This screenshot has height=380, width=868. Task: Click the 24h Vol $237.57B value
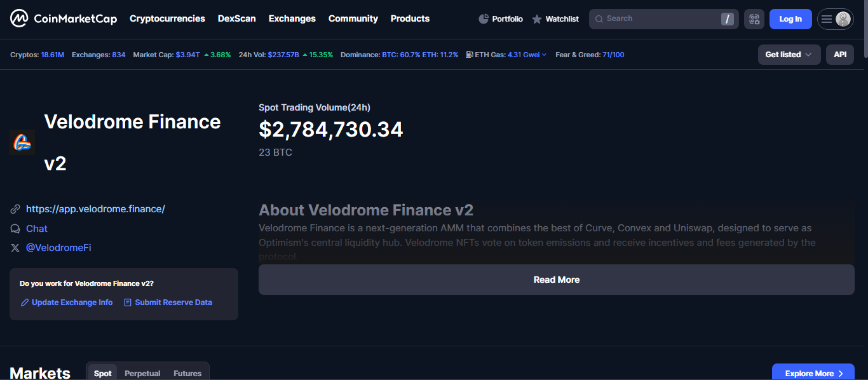tap(283, 55)
